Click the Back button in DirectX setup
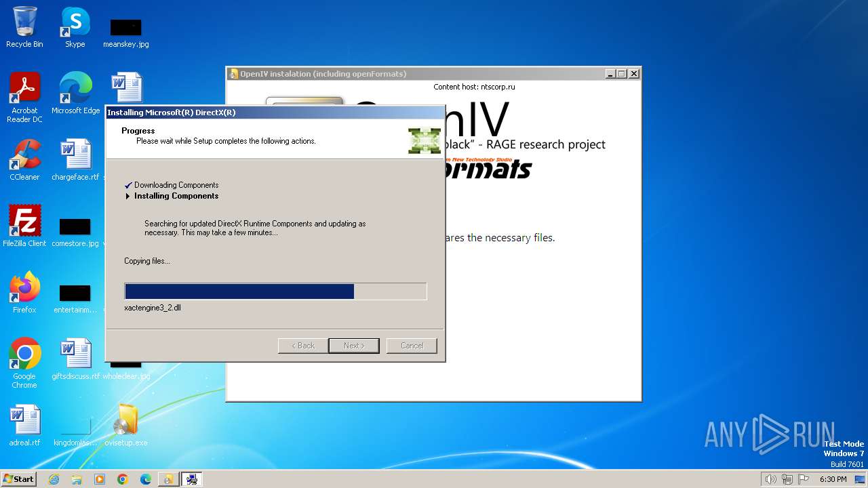This screenshot has width=868, height=488. click(x=303, y=346)
